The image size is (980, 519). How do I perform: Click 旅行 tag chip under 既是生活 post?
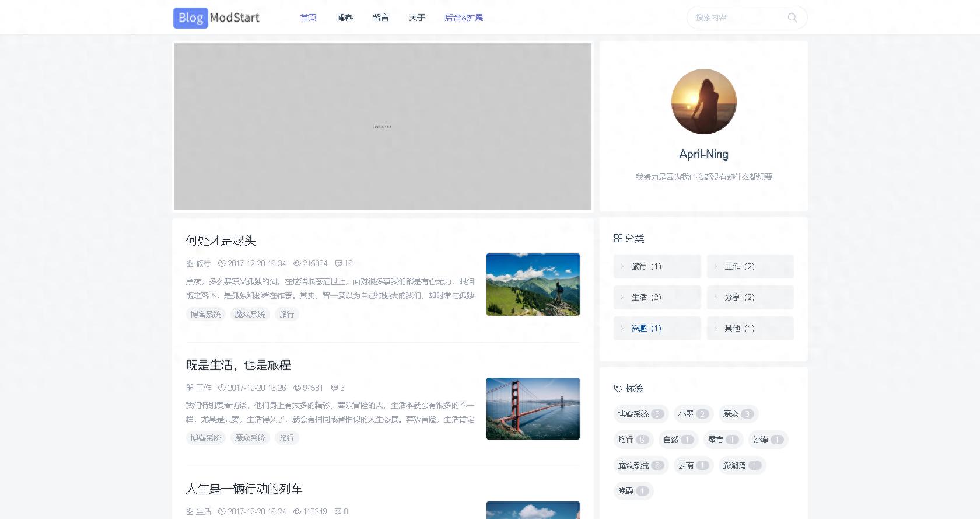[287, 438]
